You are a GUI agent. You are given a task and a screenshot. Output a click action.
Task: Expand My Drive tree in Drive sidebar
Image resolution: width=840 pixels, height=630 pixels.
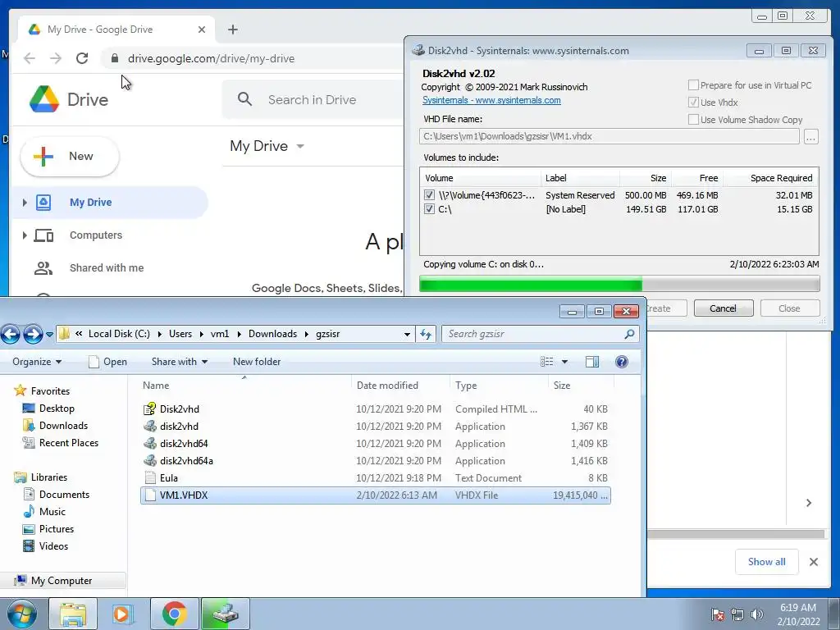[x=24, y=203]
